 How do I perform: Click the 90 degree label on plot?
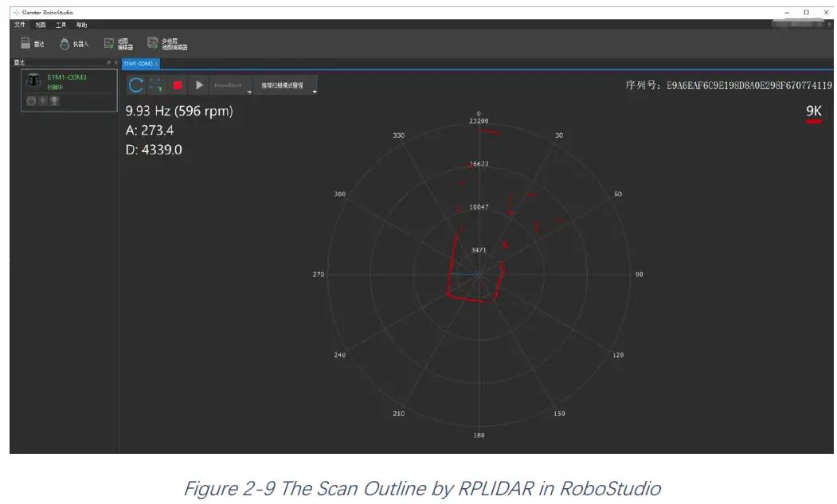(x=639, y=275)
